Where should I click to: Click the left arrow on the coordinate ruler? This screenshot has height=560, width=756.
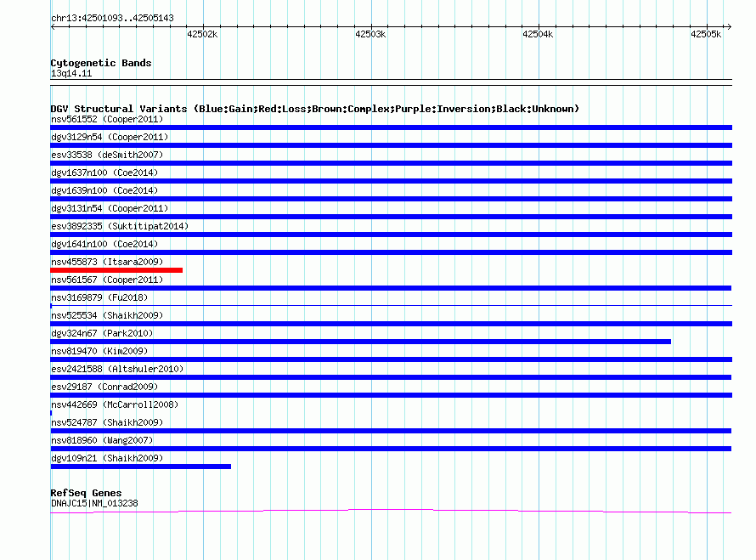53,27
